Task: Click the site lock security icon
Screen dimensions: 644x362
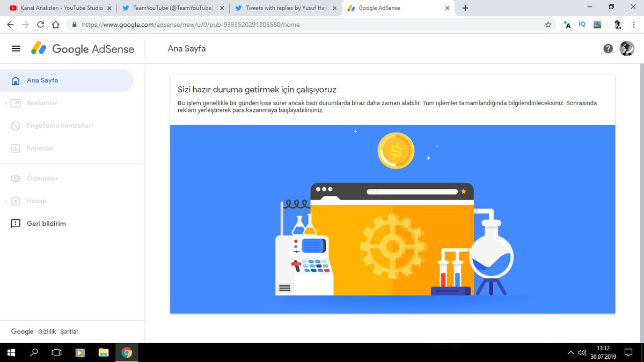Action: (x=74, y=25)
